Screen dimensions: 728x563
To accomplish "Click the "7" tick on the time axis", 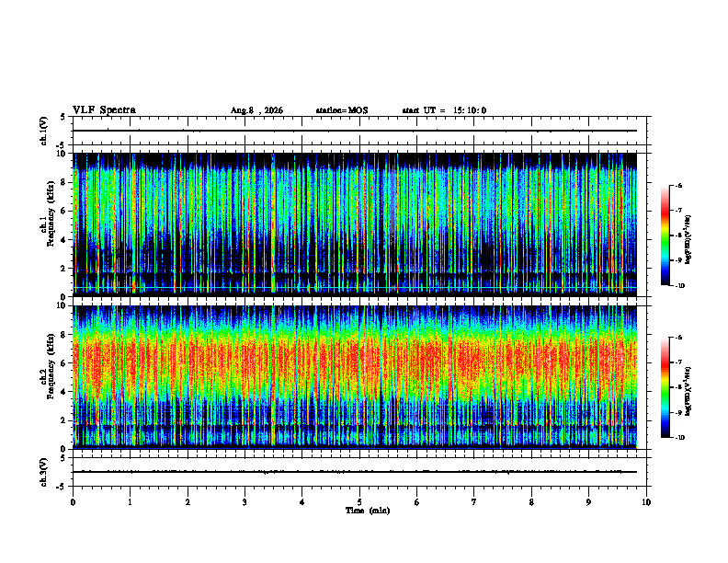I will pos(474,502).
